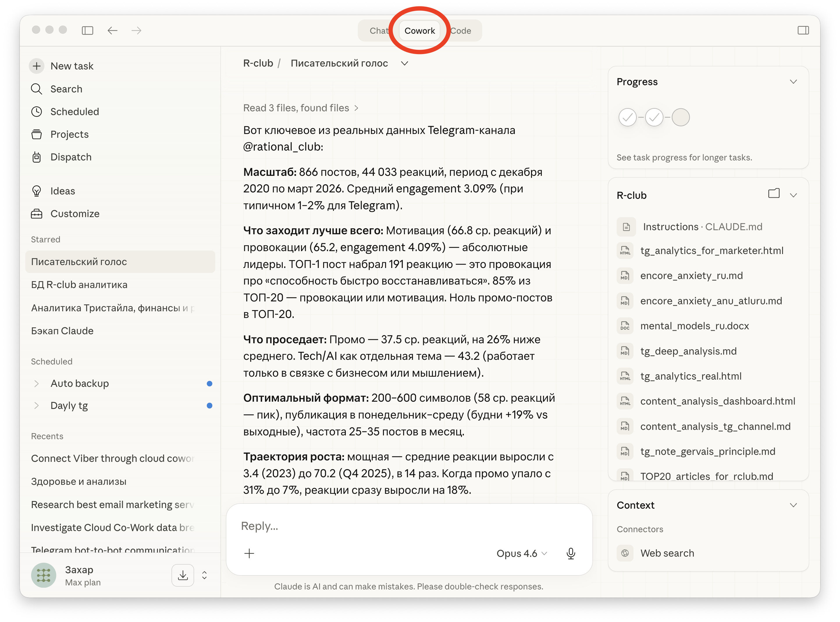Click the first completed progress step circle
The image size is (840, 622).
(628, 117)
